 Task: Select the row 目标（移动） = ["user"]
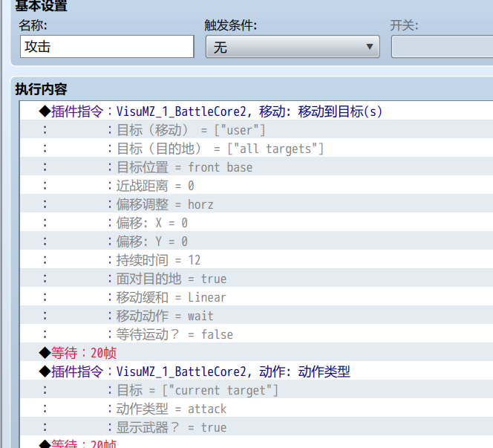256,130
